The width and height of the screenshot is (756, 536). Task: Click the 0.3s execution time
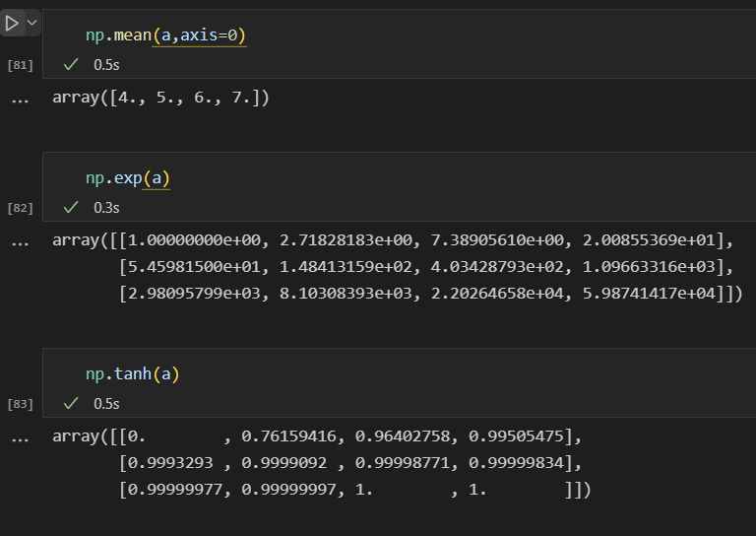(106, 208)
